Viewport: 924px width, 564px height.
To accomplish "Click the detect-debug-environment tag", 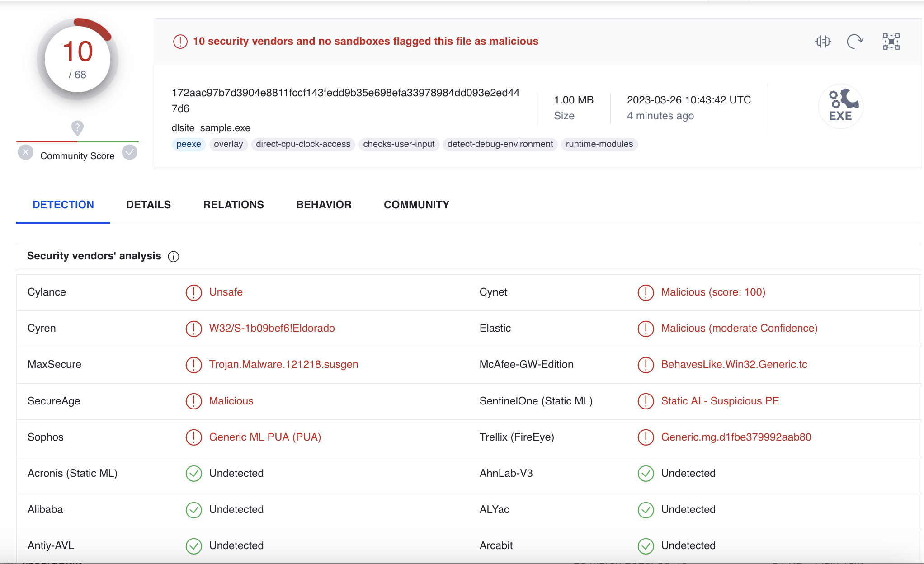I will pos(500,144).
